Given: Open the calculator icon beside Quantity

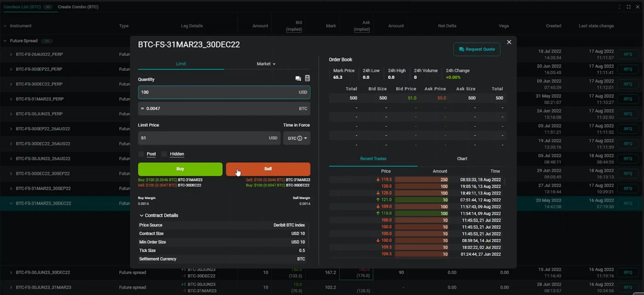Looking at the screenshot, I should pyautogui.click(x=307, y=78).
